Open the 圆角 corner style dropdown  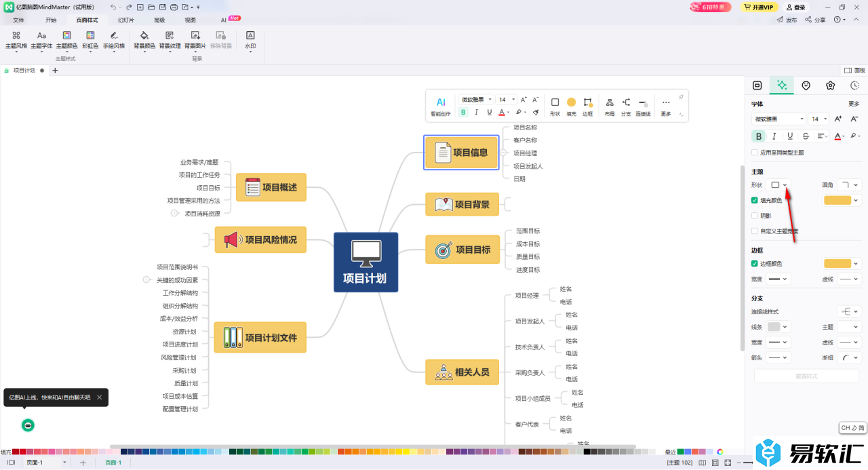click(849, 184)
